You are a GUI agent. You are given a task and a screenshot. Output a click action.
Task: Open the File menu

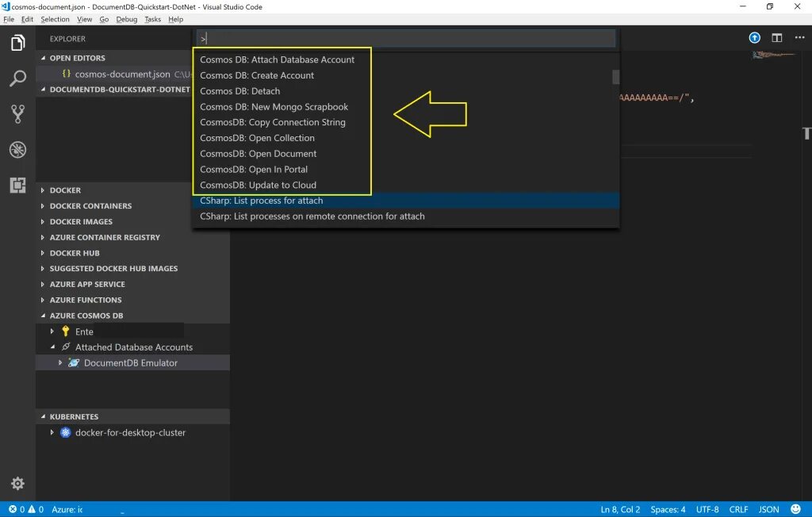pos(9,19)
